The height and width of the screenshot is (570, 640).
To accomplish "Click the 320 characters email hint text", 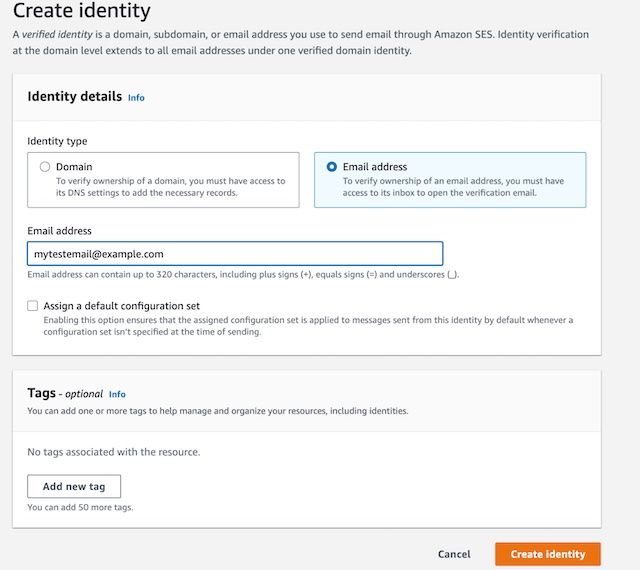I will point(243,274).
